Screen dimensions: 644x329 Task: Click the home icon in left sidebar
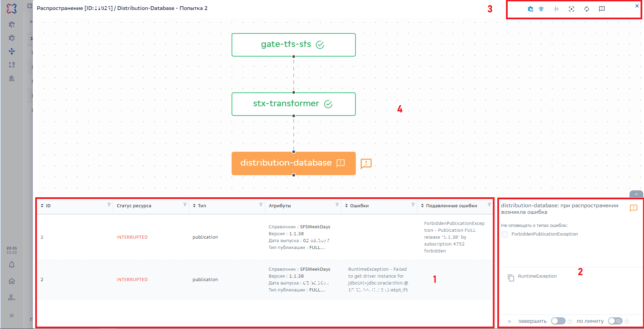[12, 281]
